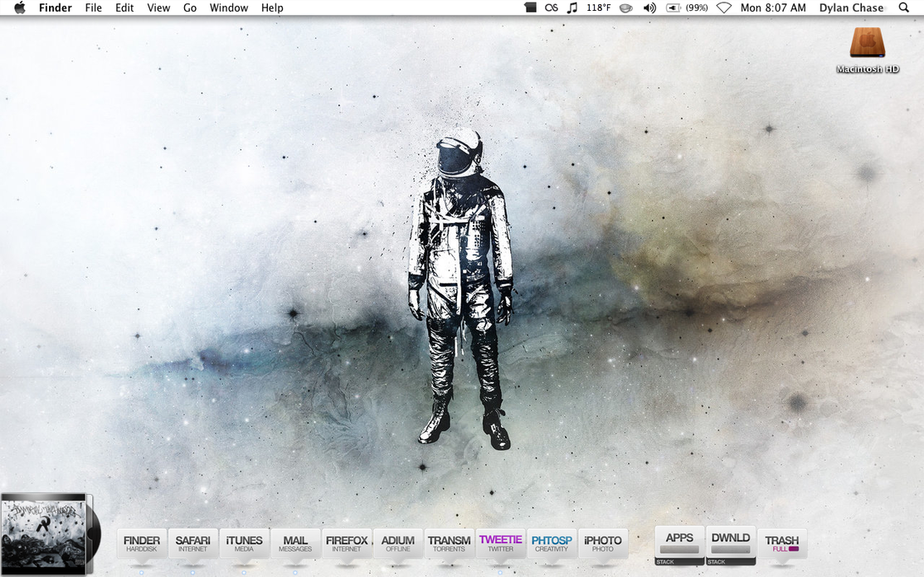Open the View menu

pyautogui.click(x=158, y=7)
